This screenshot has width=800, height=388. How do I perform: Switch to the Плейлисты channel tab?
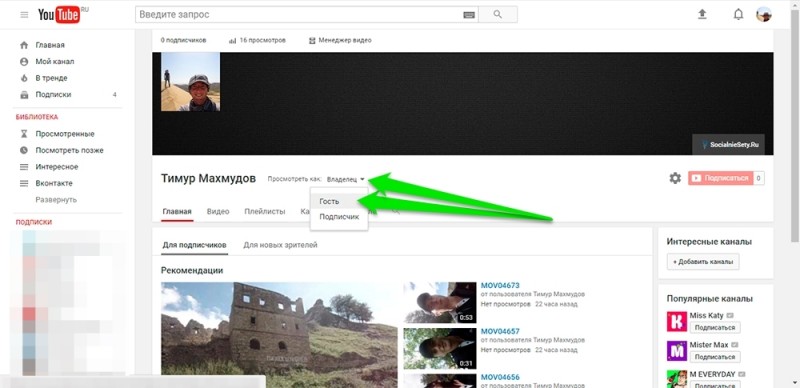[265, 211]
